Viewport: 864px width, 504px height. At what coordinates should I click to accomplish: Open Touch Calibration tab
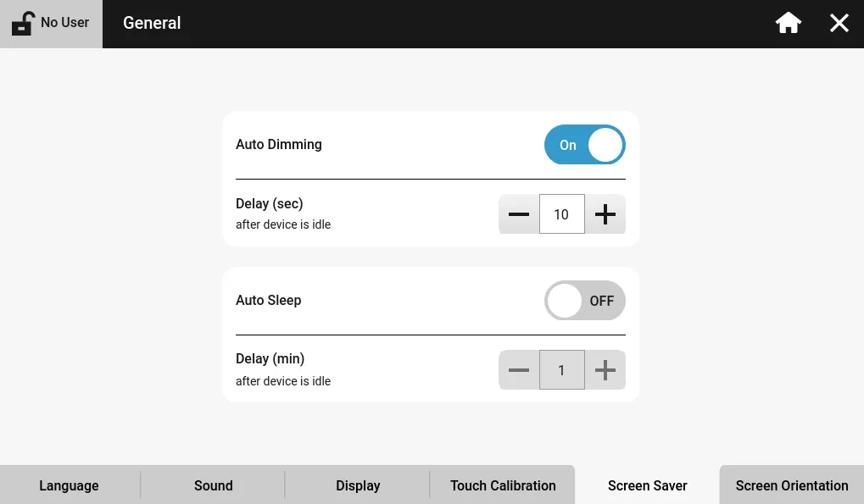pos(503,485)
